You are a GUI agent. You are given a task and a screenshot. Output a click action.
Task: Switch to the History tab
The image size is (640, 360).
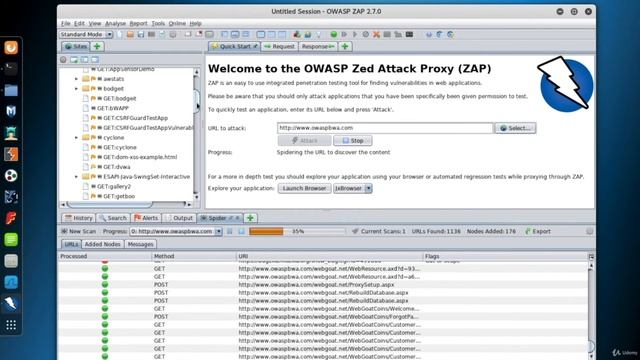click(x=78, y=218)
